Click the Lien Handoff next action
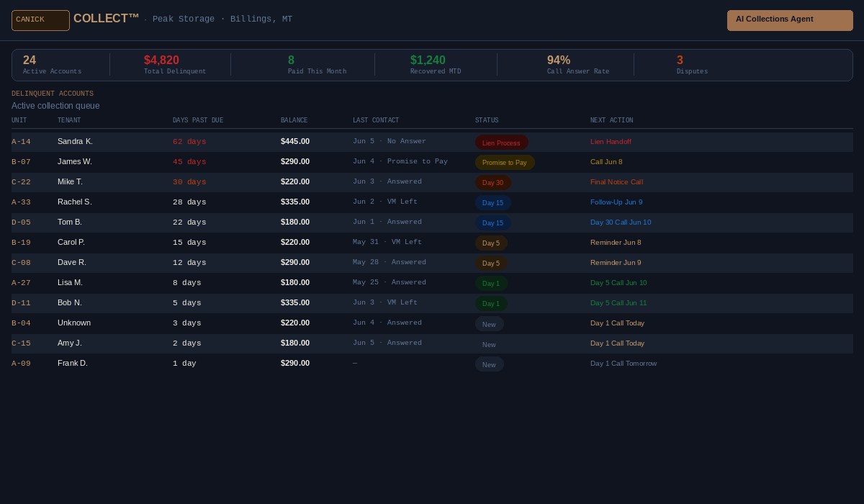This screenshot has width=864, height=504. click(611, 141)
